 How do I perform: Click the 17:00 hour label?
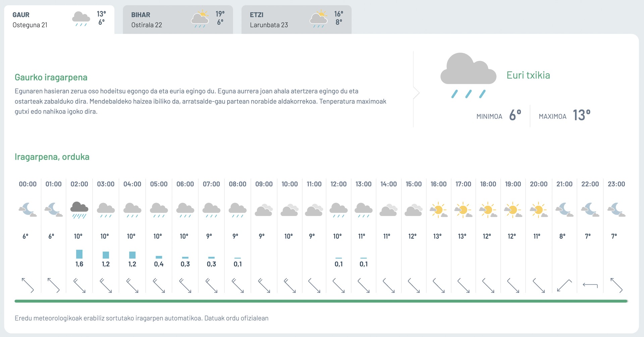click(x=463, y=184)
